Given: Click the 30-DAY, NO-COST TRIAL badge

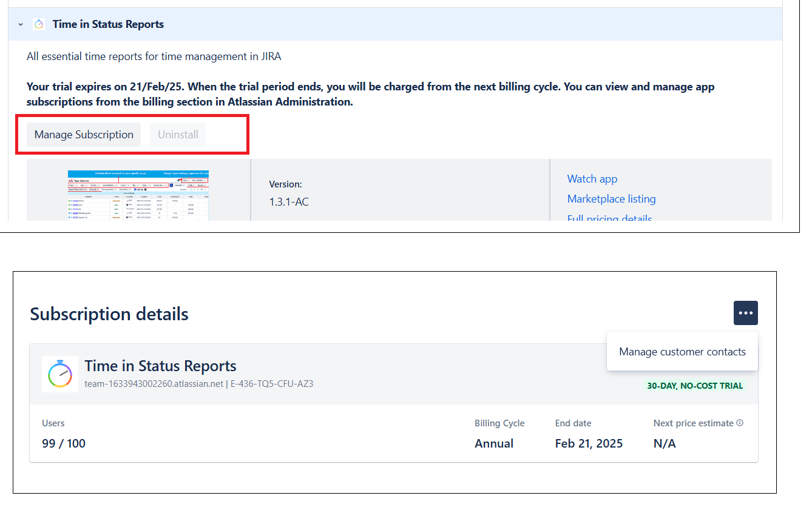Looking at the screenshot, I should click(x=695, y=386).
